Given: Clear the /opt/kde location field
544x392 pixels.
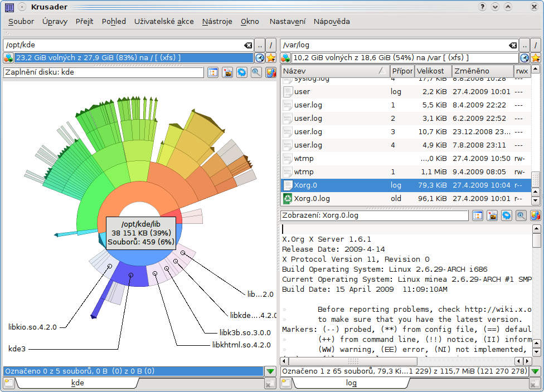Looking at the screenshot, I should (248, 45).
